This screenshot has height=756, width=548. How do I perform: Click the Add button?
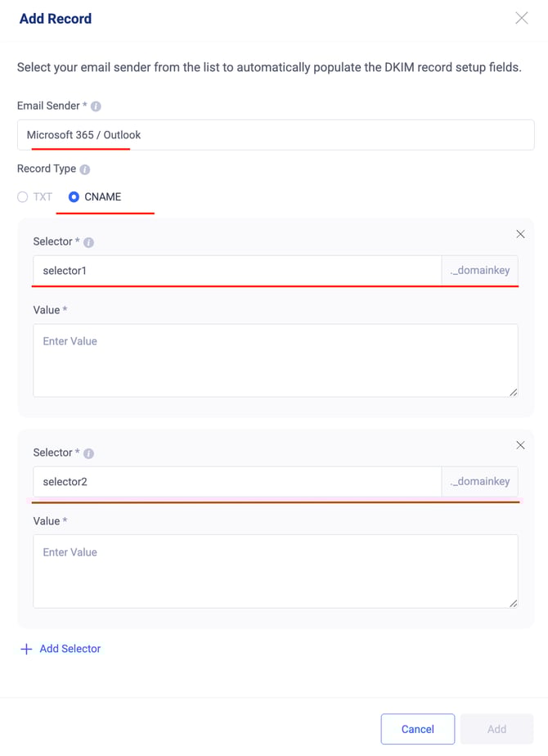(x=497, y=729)
